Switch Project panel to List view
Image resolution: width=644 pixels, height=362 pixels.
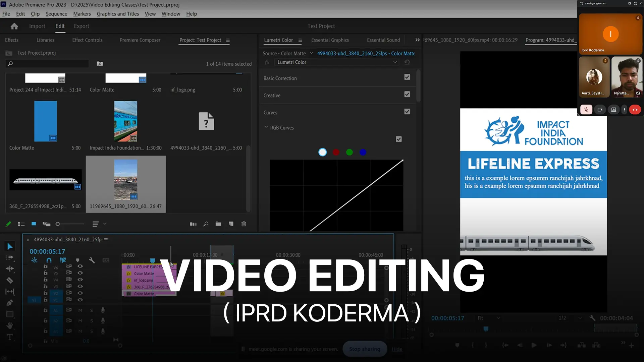(21, 224)
